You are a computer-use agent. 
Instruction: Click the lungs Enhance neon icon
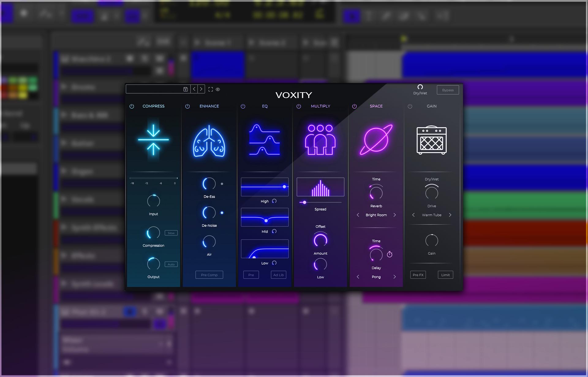(209, 141)
